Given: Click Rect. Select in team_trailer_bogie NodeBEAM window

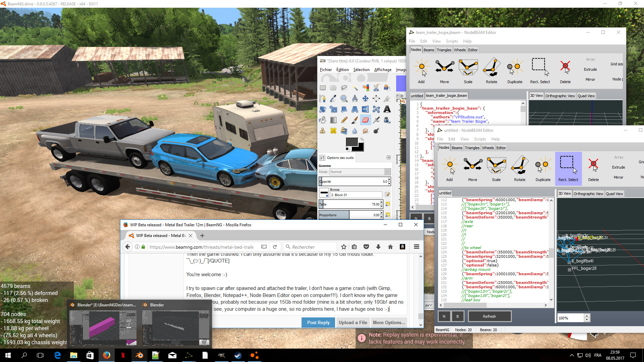Looking at the screenshot, I should (540, 71).
